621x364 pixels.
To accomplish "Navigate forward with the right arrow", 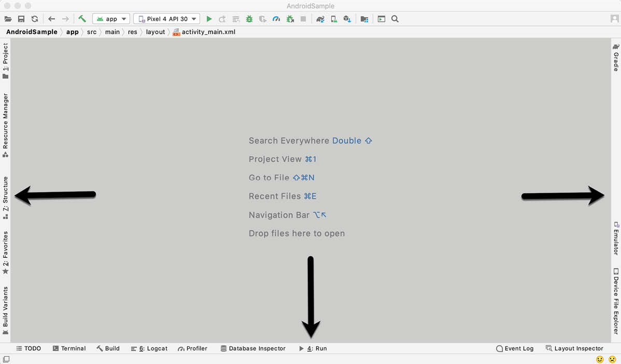I will coord(65,19).
